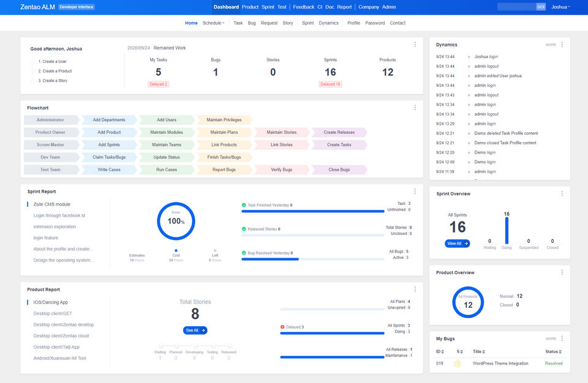Image resolution: width=588 pixels, height=383 pixels.
Task: Open the Dynamics panel three-dot menu
Action: pos(562,45)
